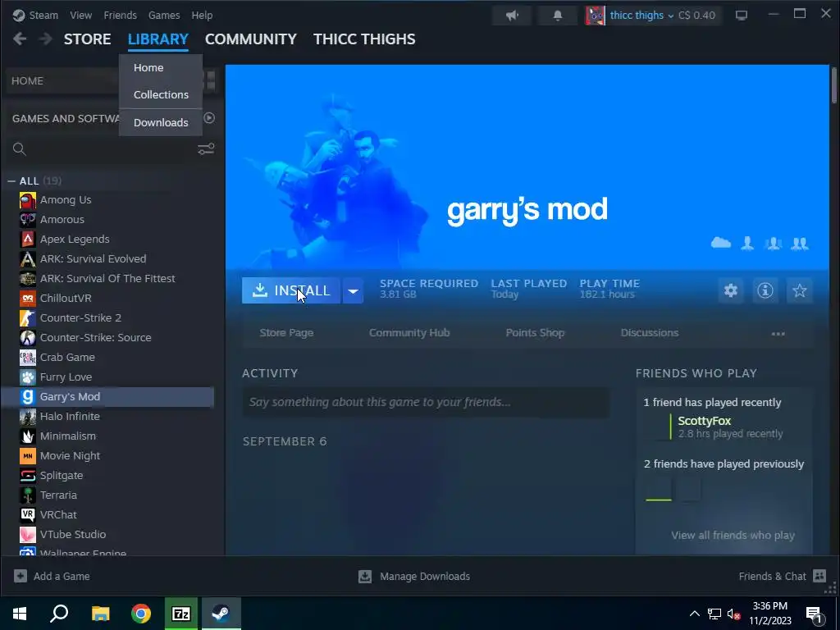Choose Collections from Library dropdown
This screenshot has height=630, width=840.
[x=161, y=94]
